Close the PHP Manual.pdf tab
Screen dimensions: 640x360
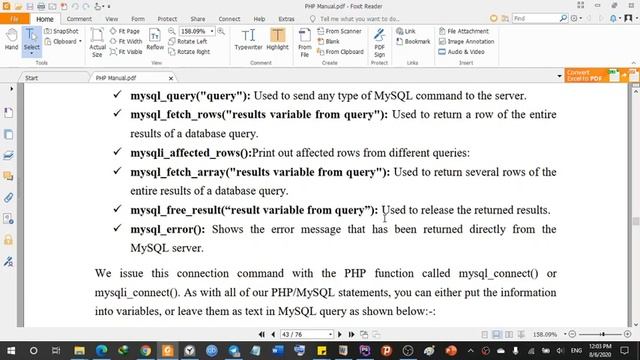point(171,78)
